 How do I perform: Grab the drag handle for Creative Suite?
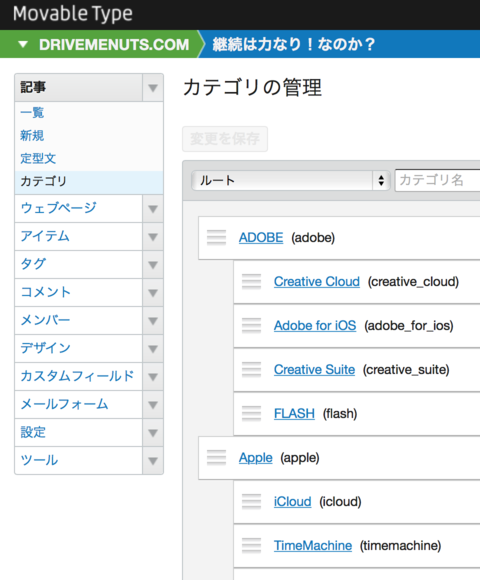tap(251, 370)
